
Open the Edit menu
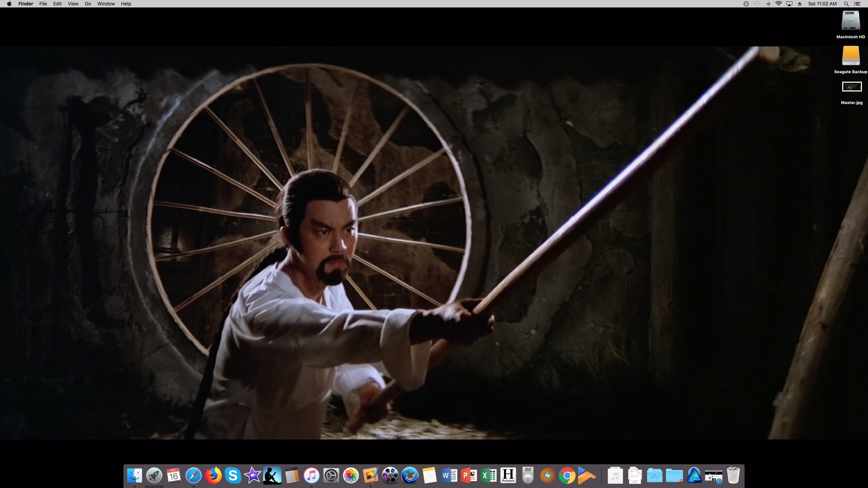(x=57, y=4)
